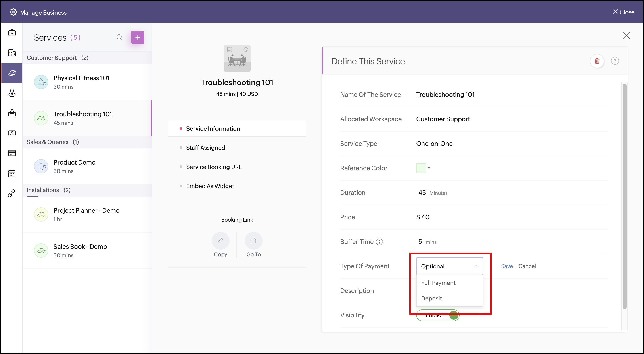Open the Service Booking URL section
The height and width of the screenshot is (354, 644).
click(214, 167)
